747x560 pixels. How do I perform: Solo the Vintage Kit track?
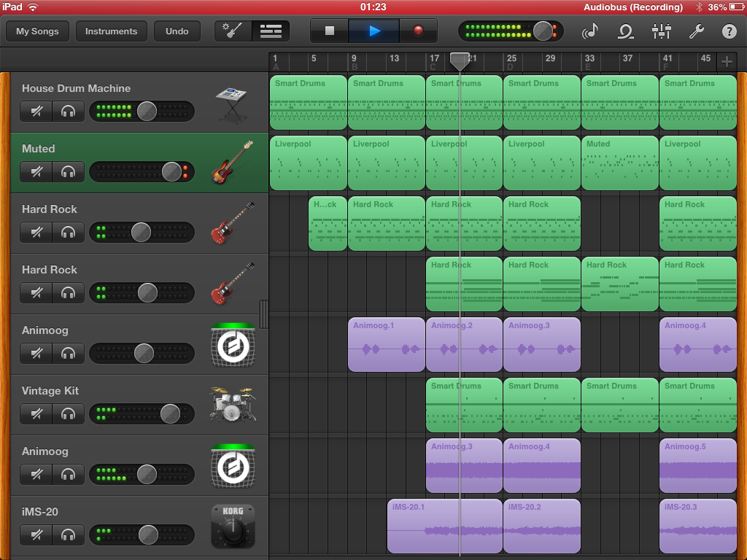click(x=68, y=414)
